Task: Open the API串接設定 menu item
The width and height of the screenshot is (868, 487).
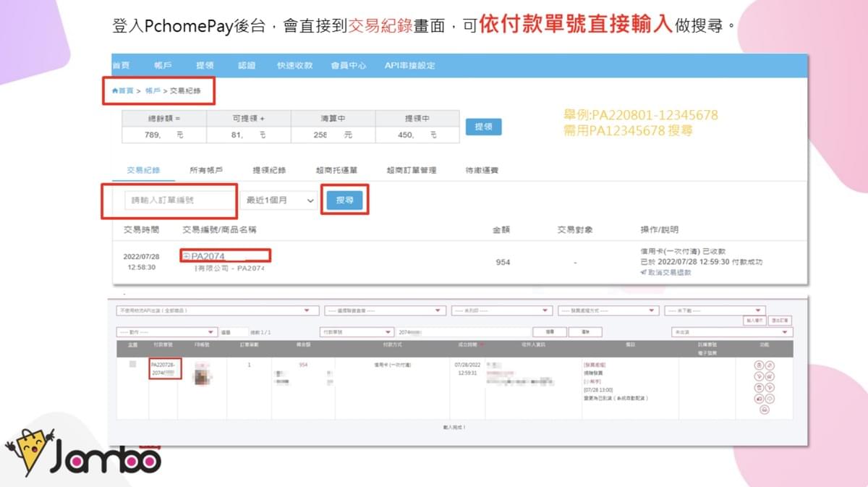Action: tap(410, 65)
